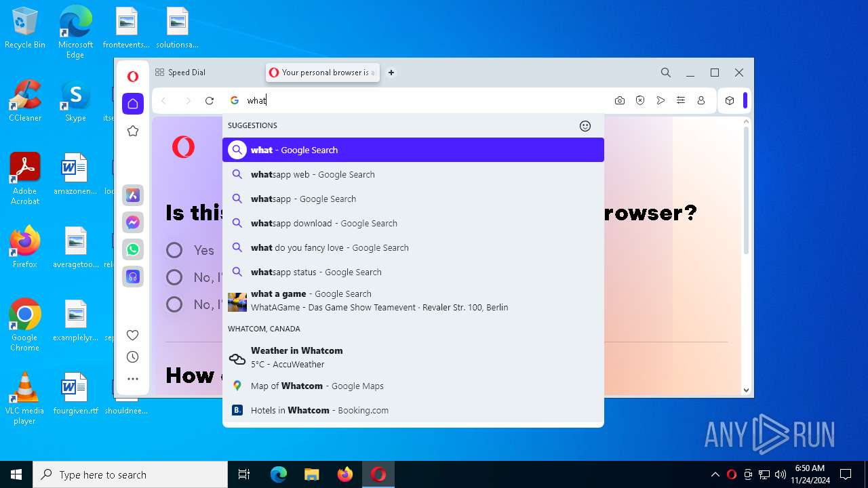The width and height of the screenshot is (868, 488).
Task: Open the volume tray icon
Action: [781, 474]
